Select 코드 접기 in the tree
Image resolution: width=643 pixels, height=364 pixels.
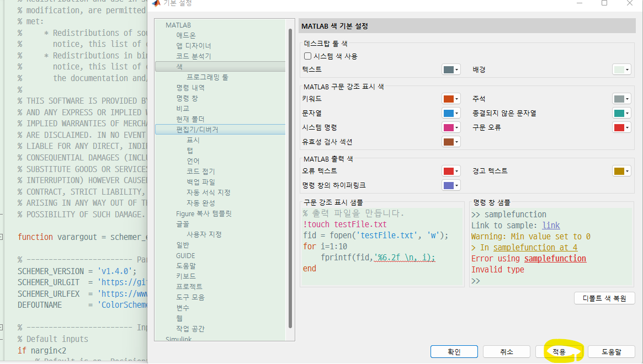point(201,172)
